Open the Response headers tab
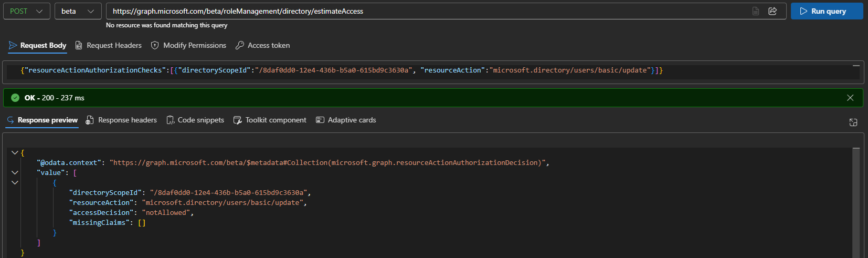Image resolution: width=868 pixels, height=258 pixels. [x=121, y=120]
